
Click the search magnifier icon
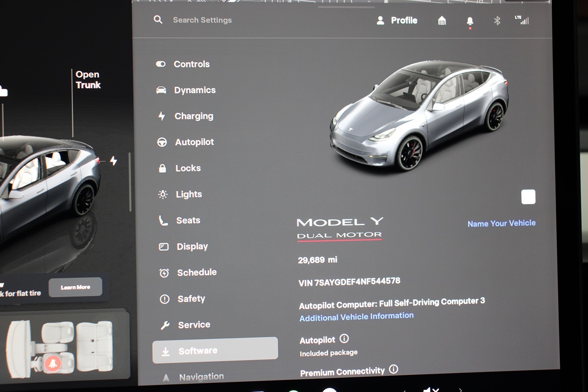point(158,20)
